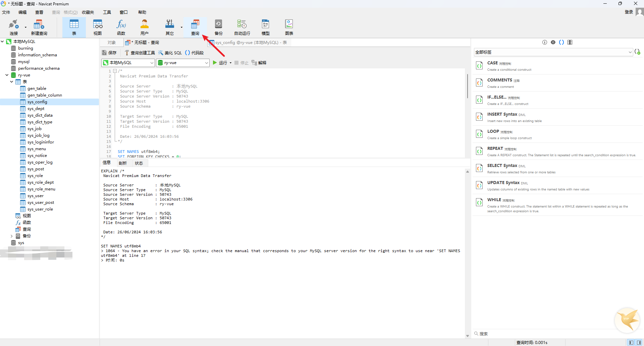Expand the 备份 backup node

12,236
